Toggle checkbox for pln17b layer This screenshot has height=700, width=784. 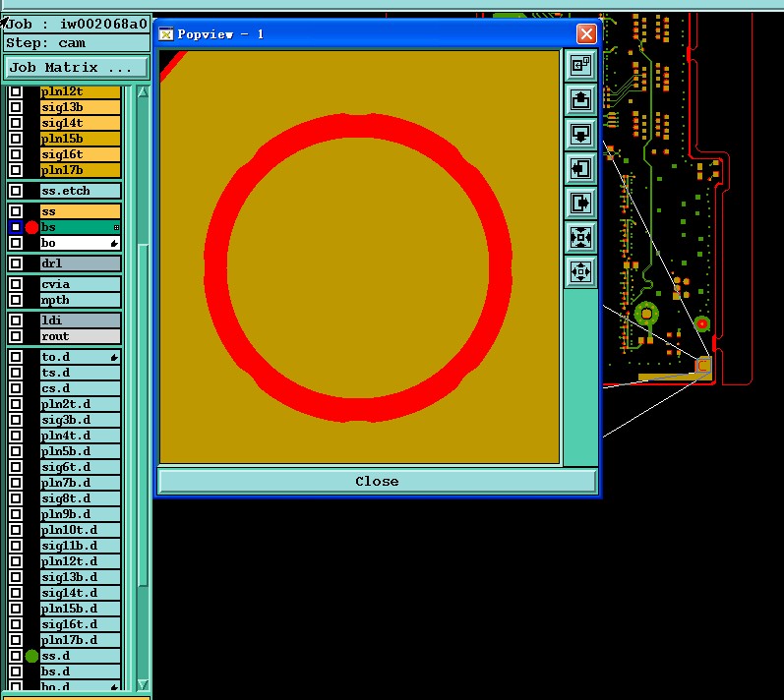pyautogui.click(x=16, y=170)
